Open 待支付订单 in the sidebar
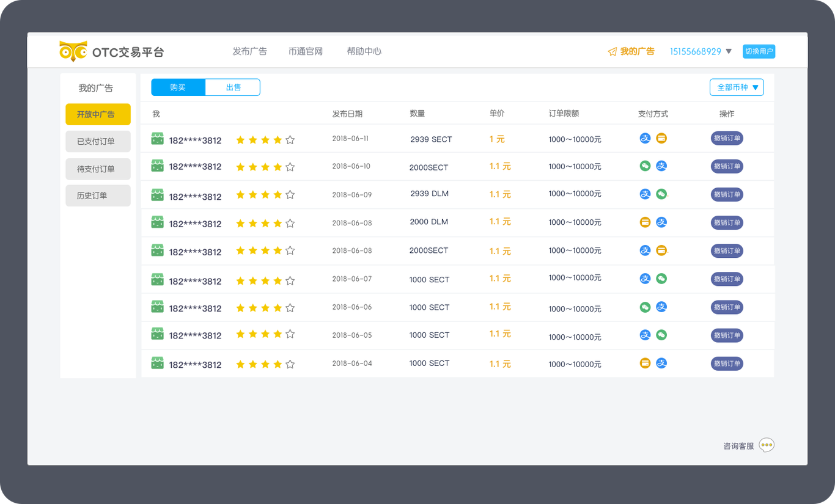 click(x=98, y=169)
